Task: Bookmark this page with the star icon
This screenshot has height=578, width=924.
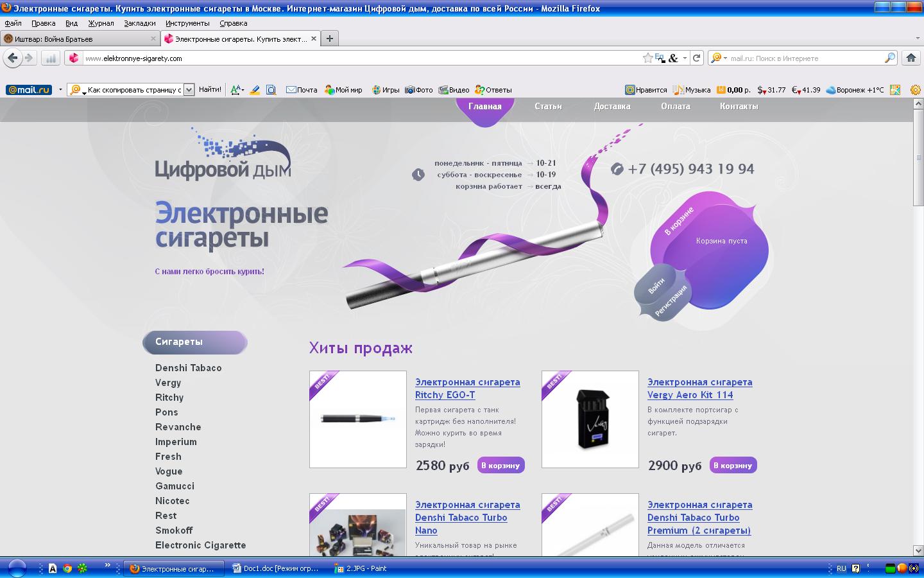Action: pyautogui.click(x=648, y=58)
